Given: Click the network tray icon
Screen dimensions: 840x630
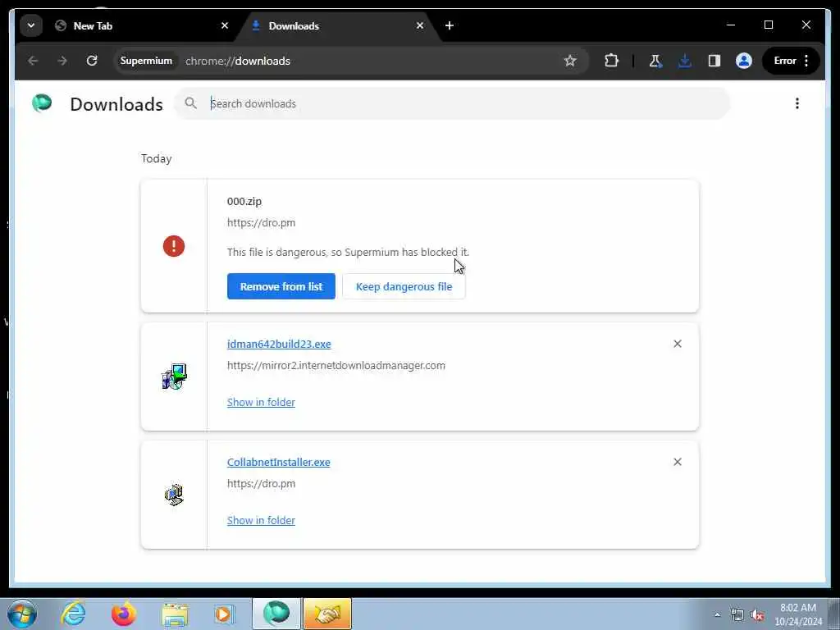Looking at the screenshot, I should (737, 614).
